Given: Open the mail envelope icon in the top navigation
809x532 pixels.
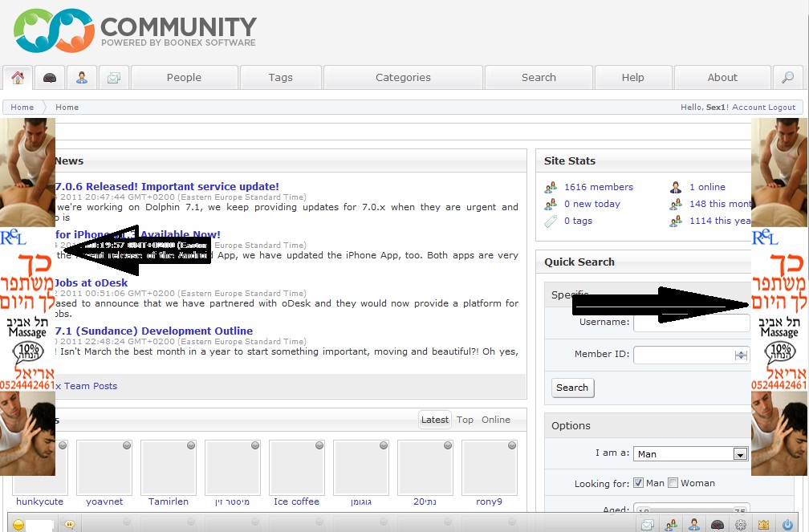Looking at the screenshot, I should (114, 78).
